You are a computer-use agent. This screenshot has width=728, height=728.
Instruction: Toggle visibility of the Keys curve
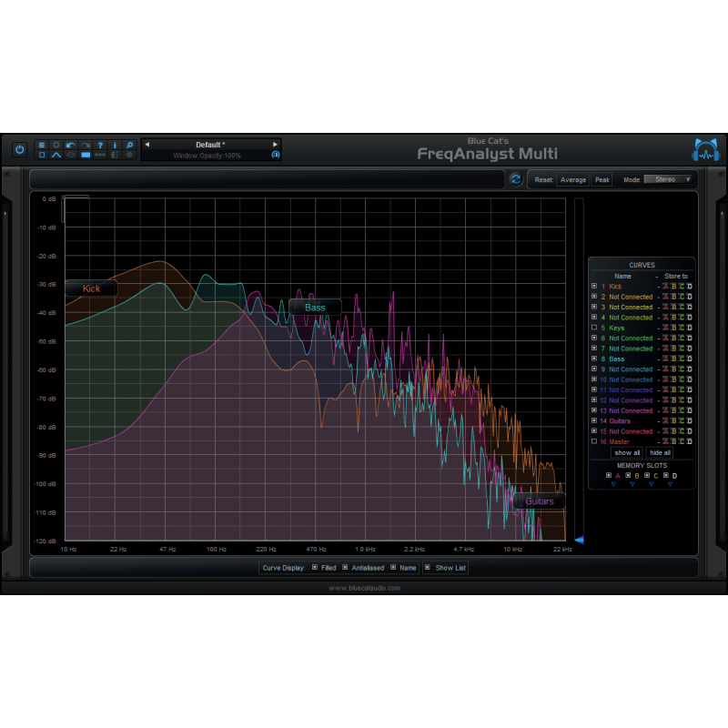tap(594, 328)
